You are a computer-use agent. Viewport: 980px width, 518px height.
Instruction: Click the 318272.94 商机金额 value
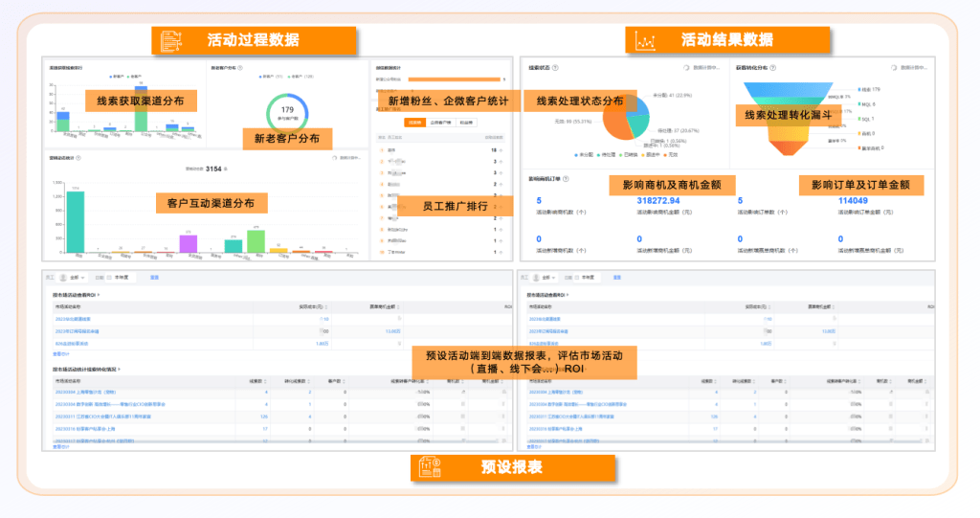(x=657, y=201)
